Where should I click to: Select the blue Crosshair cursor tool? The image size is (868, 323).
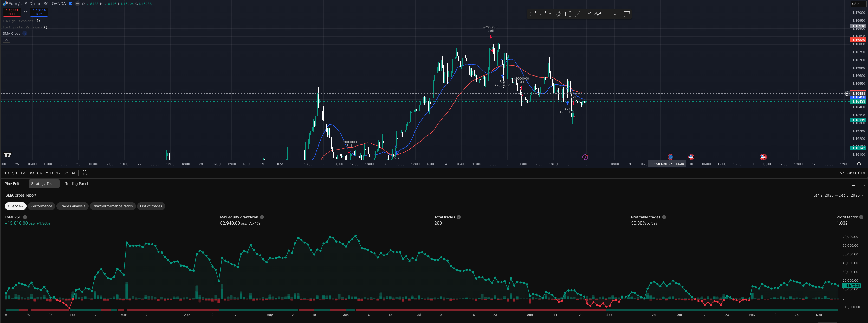(607, 14)
